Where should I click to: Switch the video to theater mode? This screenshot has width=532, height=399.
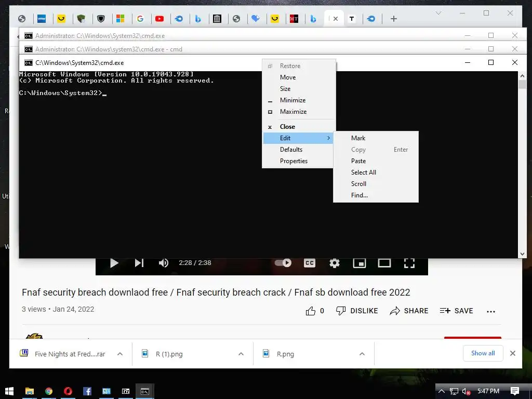tap(384, 263)
